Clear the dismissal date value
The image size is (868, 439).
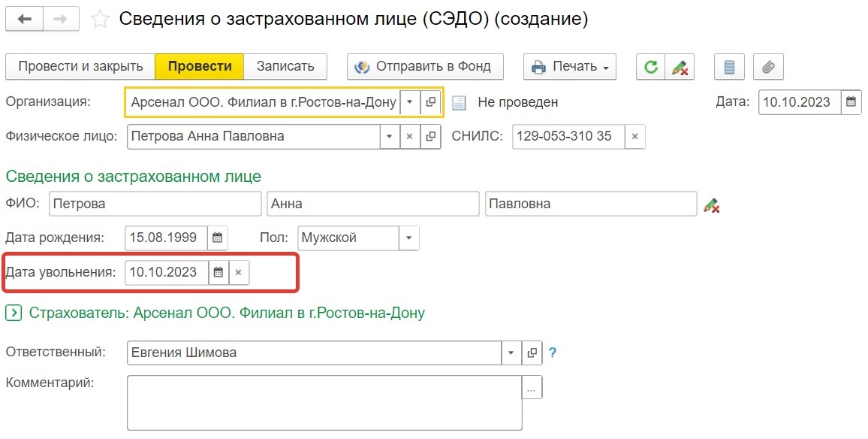coord(239,272)
